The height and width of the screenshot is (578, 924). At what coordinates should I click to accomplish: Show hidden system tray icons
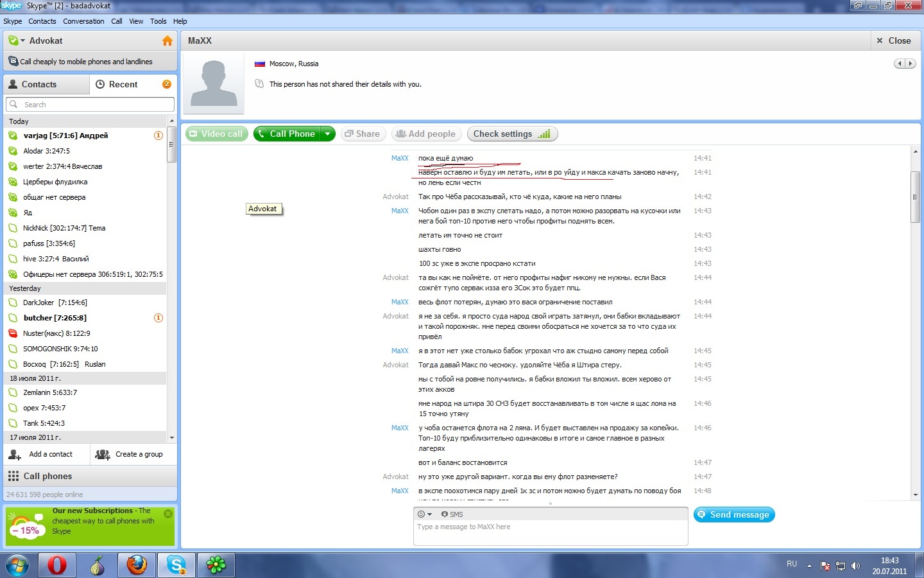(x=809, y=566)
